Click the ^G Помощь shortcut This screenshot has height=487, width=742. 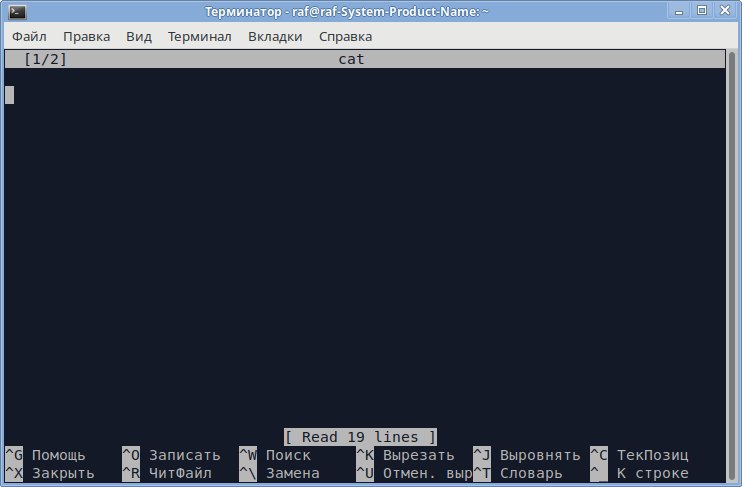46,455
